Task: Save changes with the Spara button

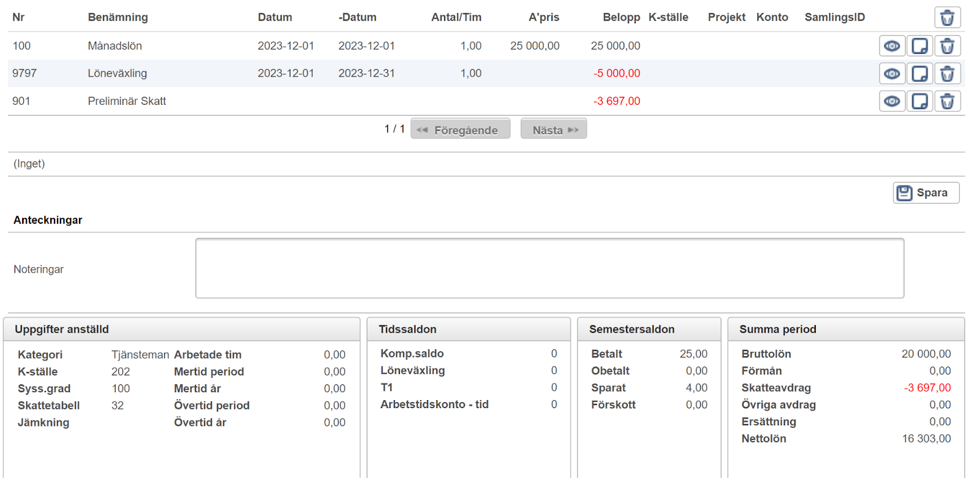Action: (926, 192)
